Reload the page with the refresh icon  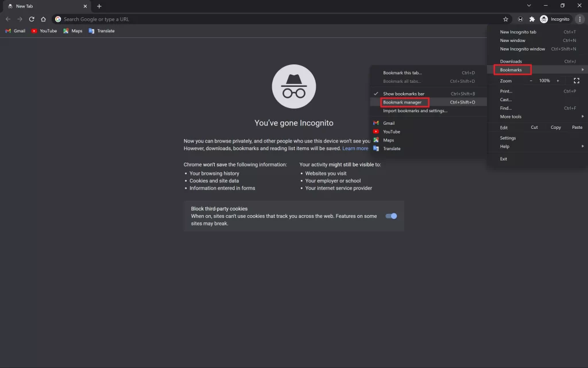click(x=32, y=19)
